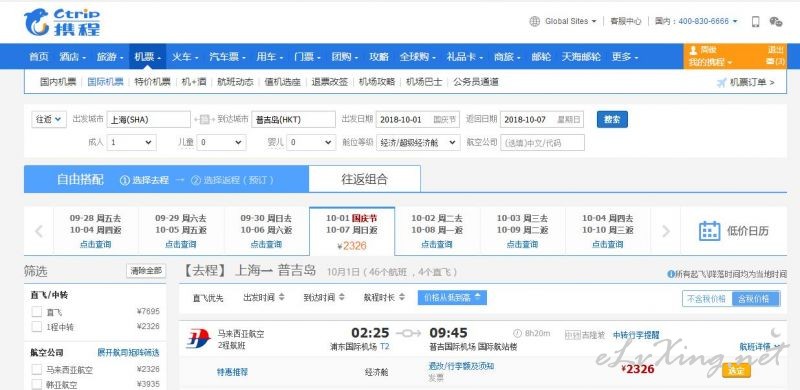This screenshot has width=800, height=390.
Task: Switch to 含税价格 price toggle
Action: 756,299
